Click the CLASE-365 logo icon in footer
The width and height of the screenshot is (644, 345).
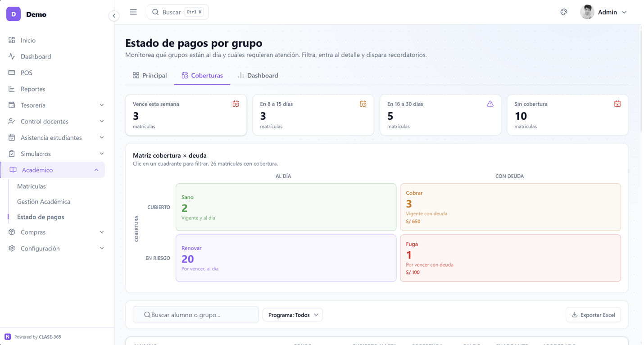[x=8, y=337]
